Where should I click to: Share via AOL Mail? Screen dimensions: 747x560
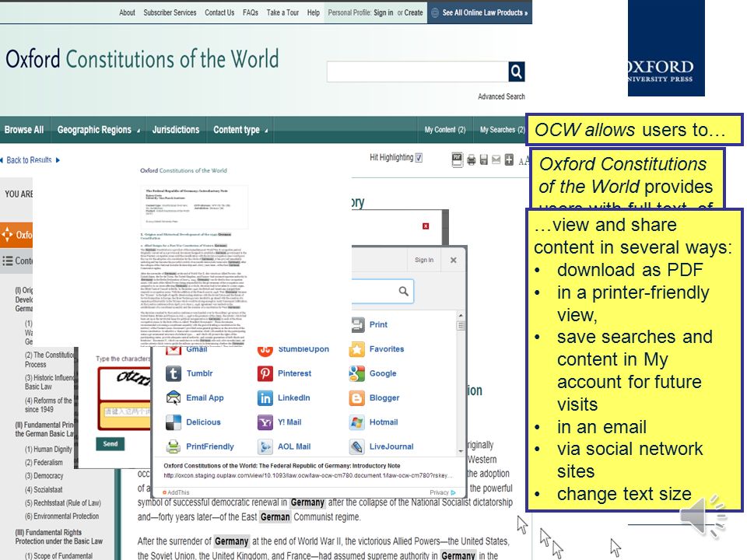285,446
